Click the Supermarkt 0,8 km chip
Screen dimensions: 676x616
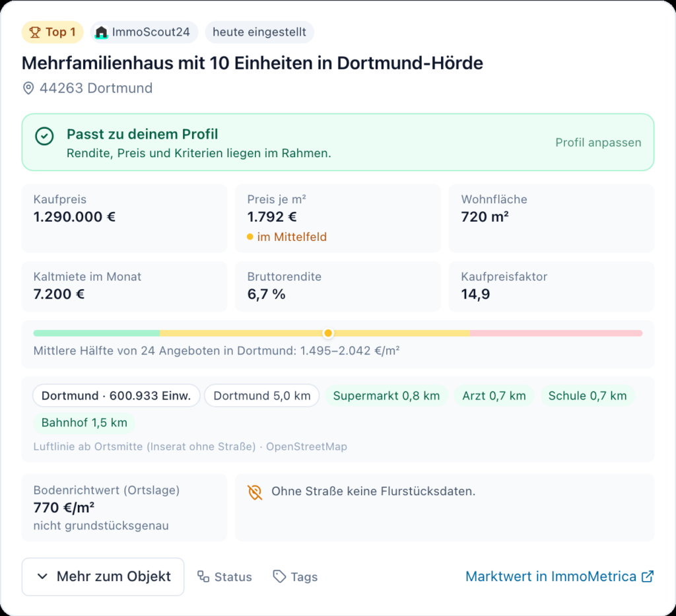[386, 395]
